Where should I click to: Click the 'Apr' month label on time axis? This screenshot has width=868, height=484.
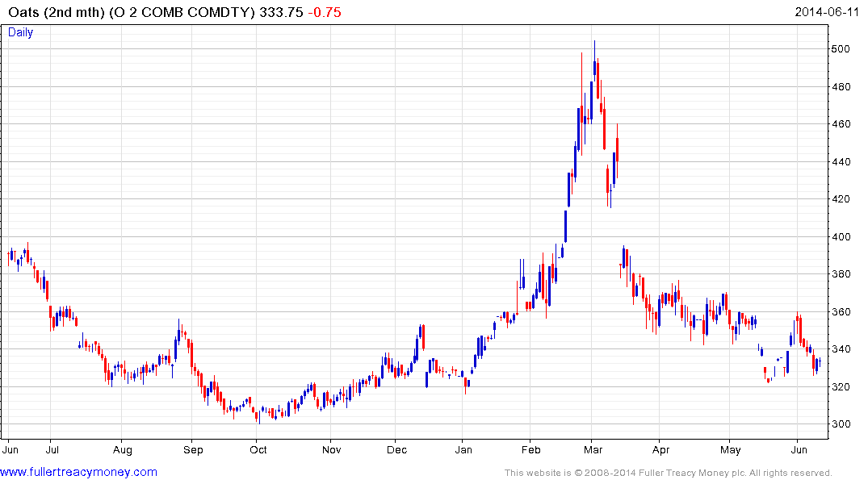click(x=660, y=450)
